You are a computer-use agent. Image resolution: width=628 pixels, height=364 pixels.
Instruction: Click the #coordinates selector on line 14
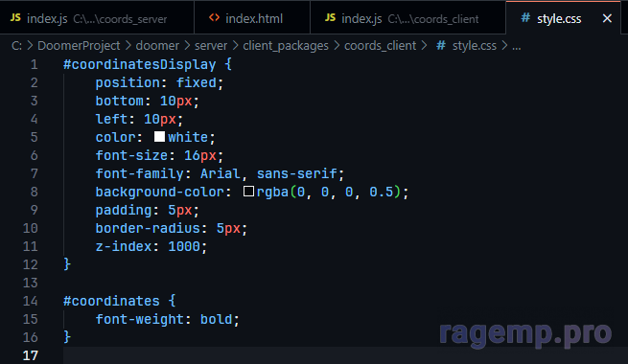pyautogui.click(x=111, y=301)
